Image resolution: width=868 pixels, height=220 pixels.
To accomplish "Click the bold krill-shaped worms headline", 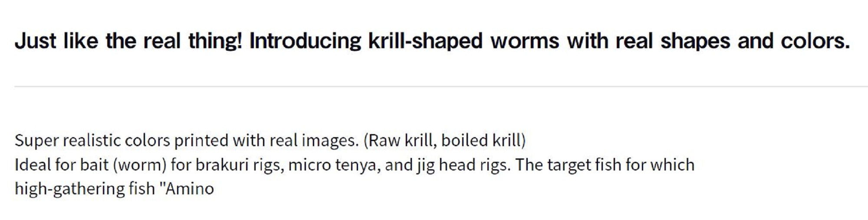I will pyautogui.click(x=432, y=41).
